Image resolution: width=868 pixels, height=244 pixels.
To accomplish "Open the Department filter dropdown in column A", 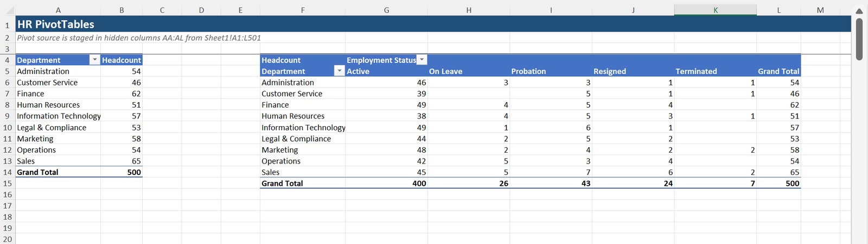I will pyautogui.click(x=95, y=60).
